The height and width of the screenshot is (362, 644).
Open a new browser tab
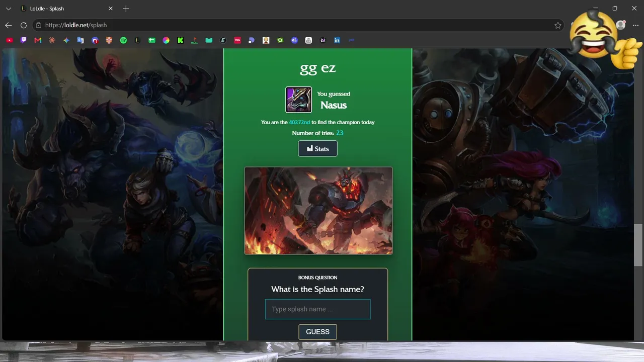tap(126, 9)
